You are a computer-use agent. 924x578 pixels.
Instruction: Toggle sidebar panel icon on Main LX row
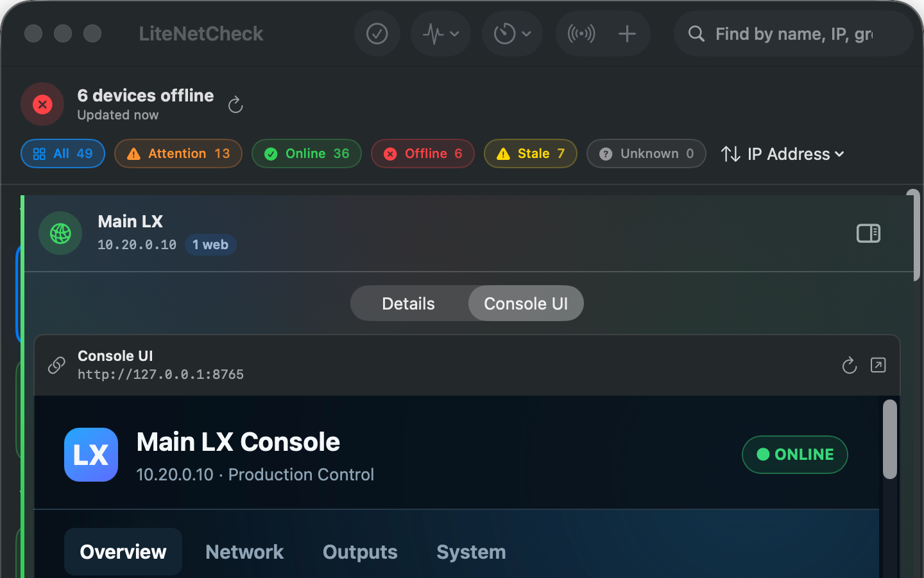pyautogui.click(x=868, y=233)
